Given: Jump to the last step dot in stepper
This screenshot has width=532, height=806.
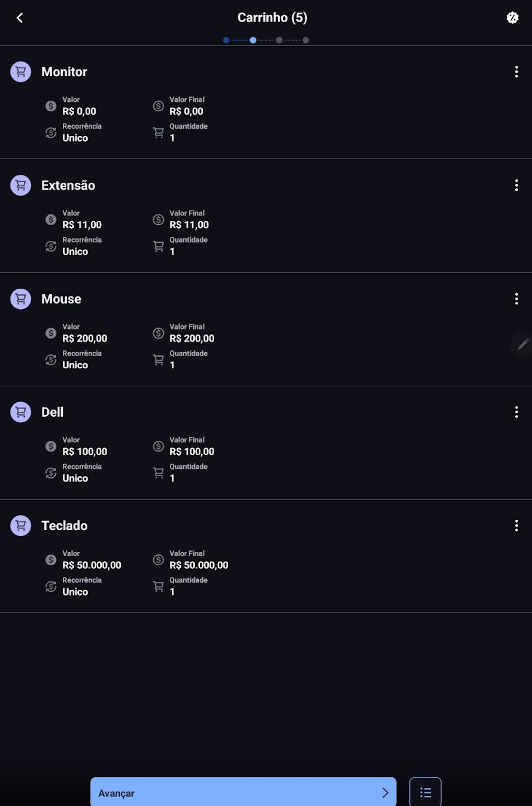Looking at the screenshot, I should (306, 40).
